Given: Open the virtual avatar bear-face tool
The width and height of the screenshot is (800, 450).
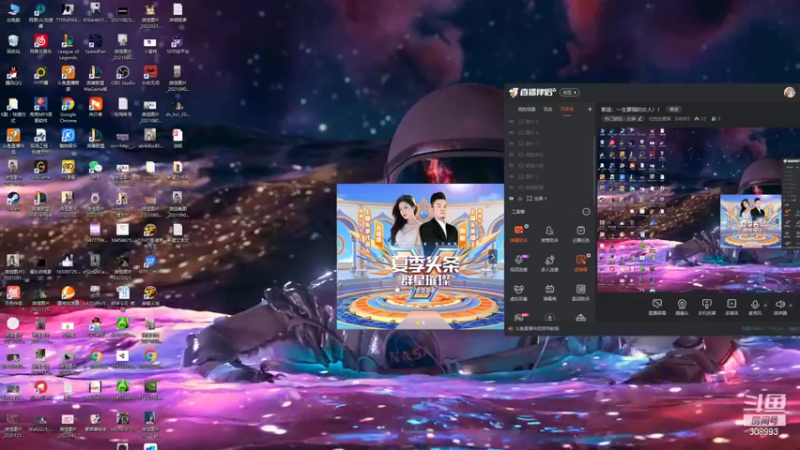Looking at the screenshot, I should (518, 292).
